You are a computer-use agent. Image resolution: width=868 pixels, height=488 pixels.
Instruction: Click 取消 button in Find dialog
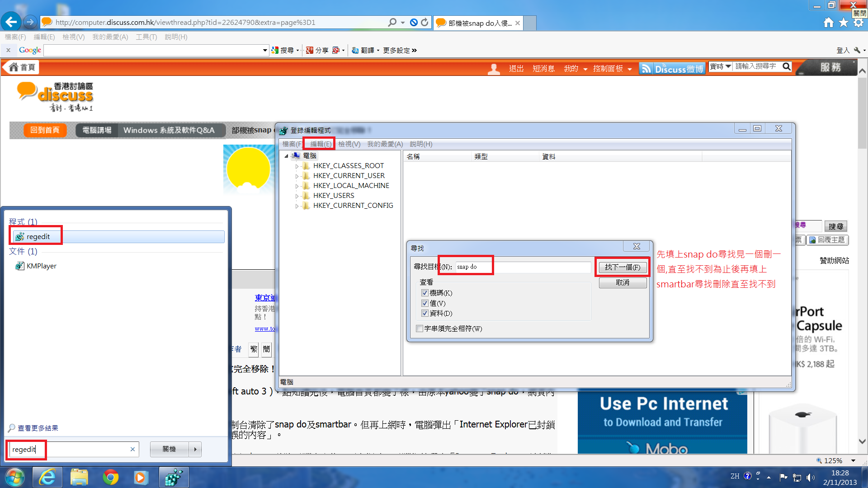click(x=623, y=282)
